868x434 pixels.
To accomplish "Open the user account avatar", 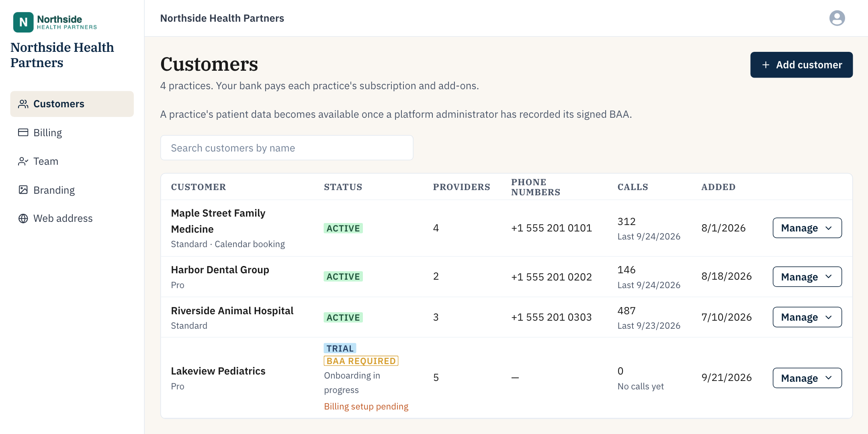I will coord(837,18).
